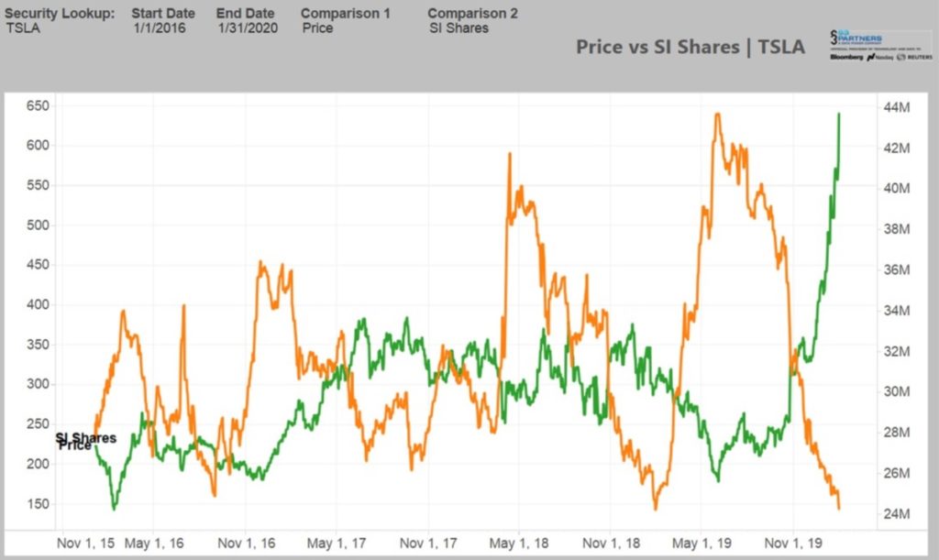Click the 650 tick on the price axis
This screenshot has height=560, width=939.
[x=38, y=106]
